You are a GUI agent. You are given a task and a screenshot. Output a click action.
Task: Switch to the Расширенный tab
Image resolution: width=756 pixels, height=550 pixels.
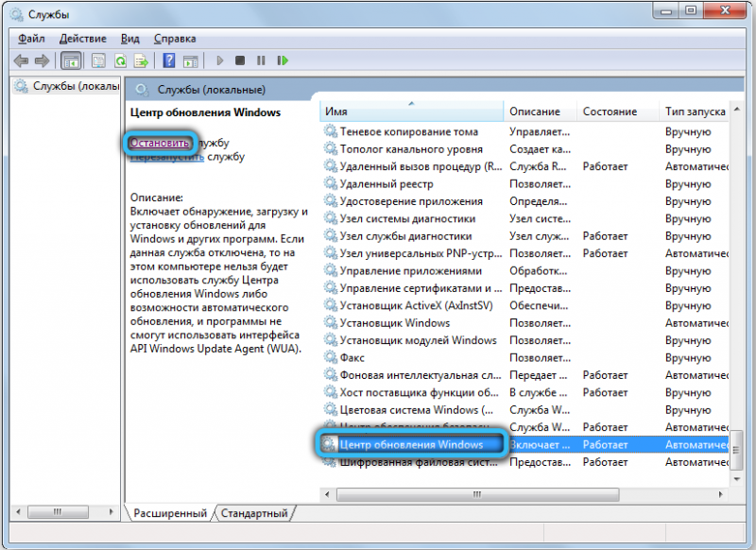[170, 513]
